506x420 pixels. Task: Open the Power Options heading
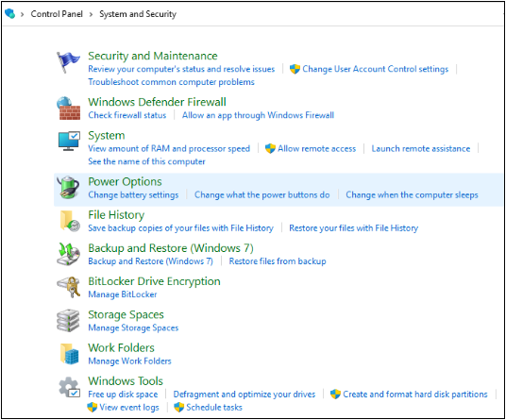125,181
